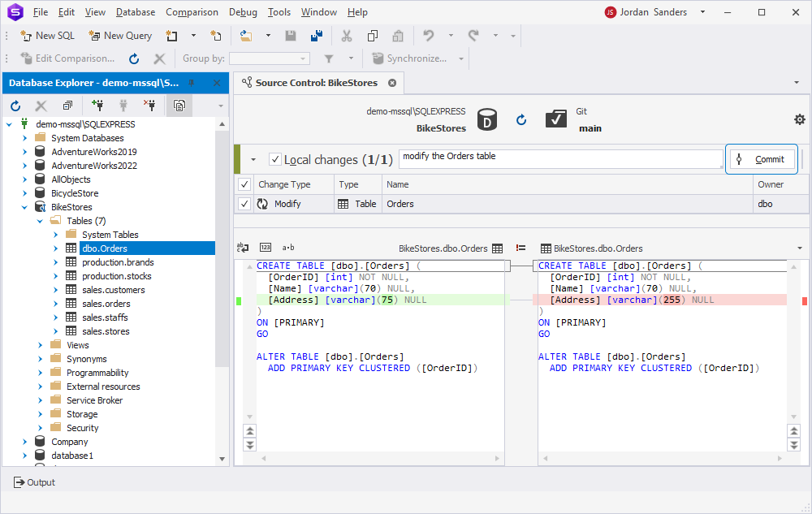Expand the Programmability folder
The image size is (812, 514).
click(x=40, y=373)
